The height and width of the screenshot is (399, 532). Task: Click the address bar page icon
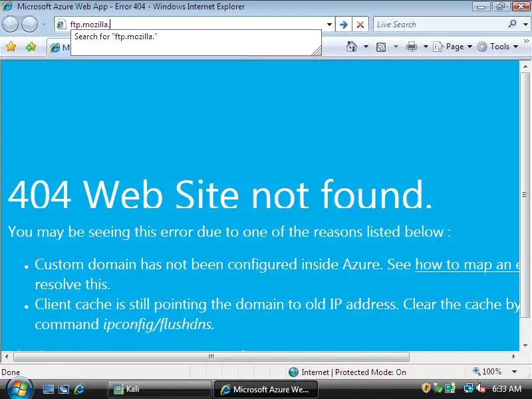[x=61, y=25]
